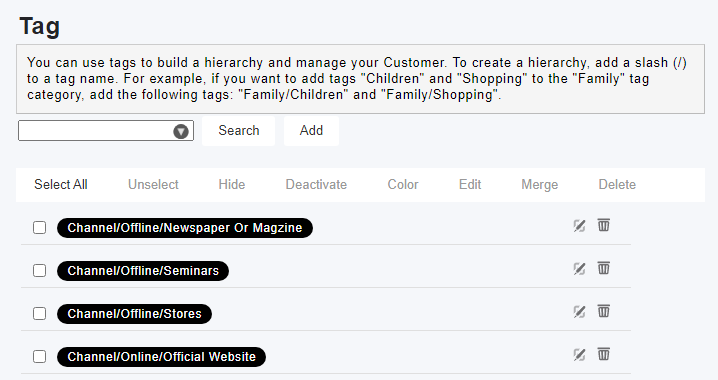The width and height of the screenshot is (718, 380).
Task: Click the Deactivate toolbar option
Action: [x=316, y=185]
